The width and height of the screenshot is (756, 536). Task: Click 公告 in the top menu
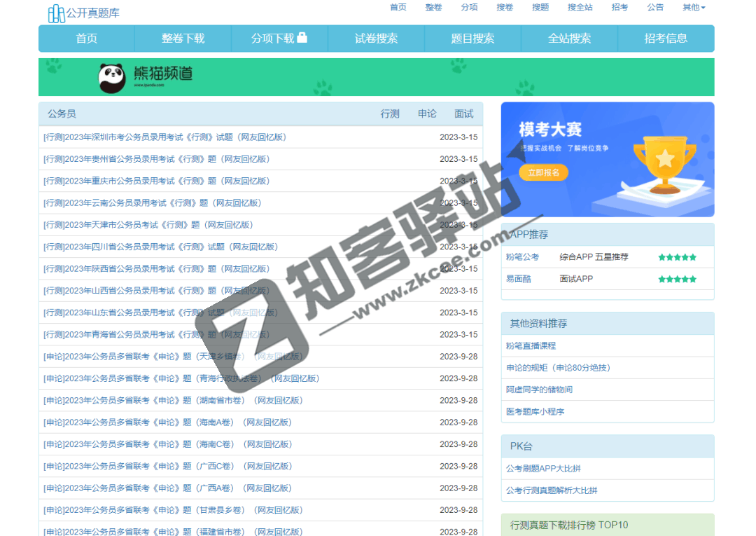coord(655,7)
